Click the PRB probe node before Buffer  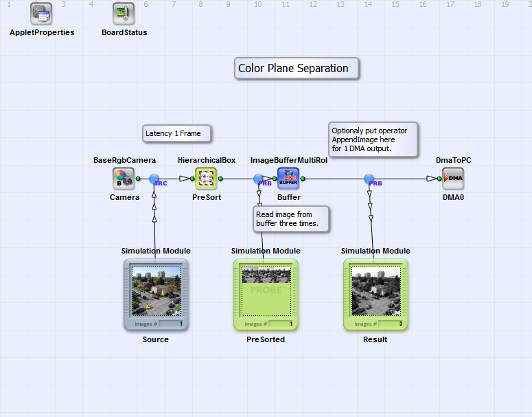tap(259, 179)
